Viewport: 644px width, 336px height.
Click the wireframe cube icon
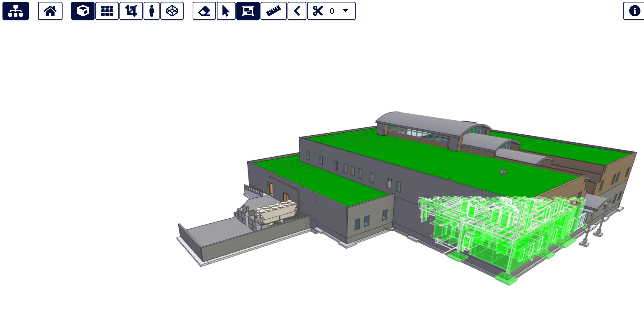coord(172,11)
